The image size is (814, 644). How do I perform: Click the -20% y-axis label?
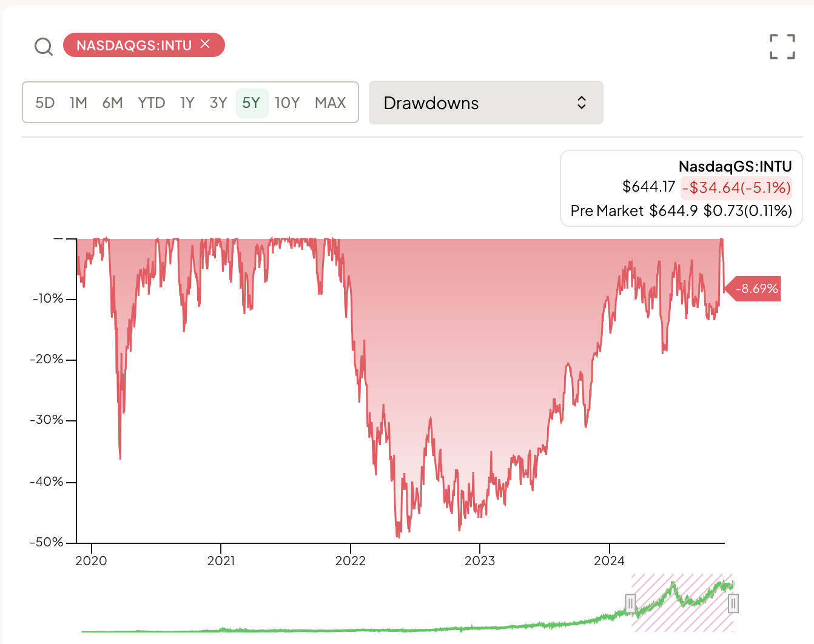47,359
